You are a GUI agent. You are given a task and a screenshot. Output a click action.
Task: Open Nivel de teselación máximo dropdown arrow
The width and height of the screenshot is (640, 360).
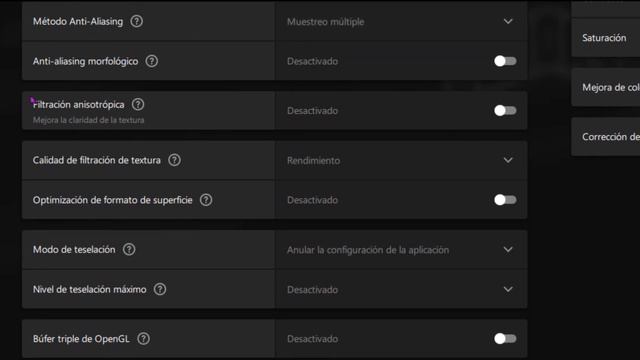[x=508, y=289]
